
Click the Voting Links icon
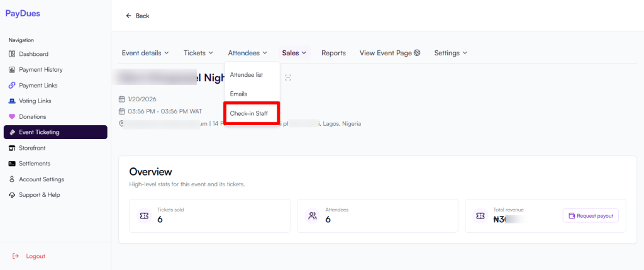point(12,101)
